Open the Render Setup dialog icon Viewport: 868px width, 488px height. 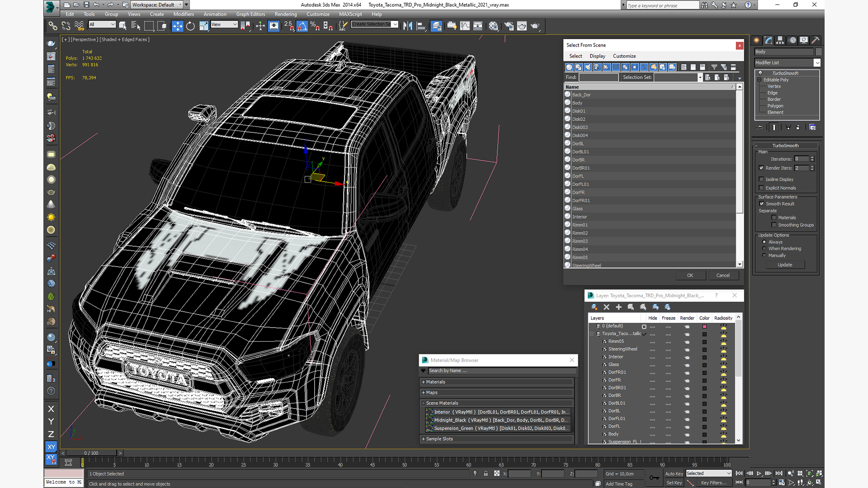(509, 26)
